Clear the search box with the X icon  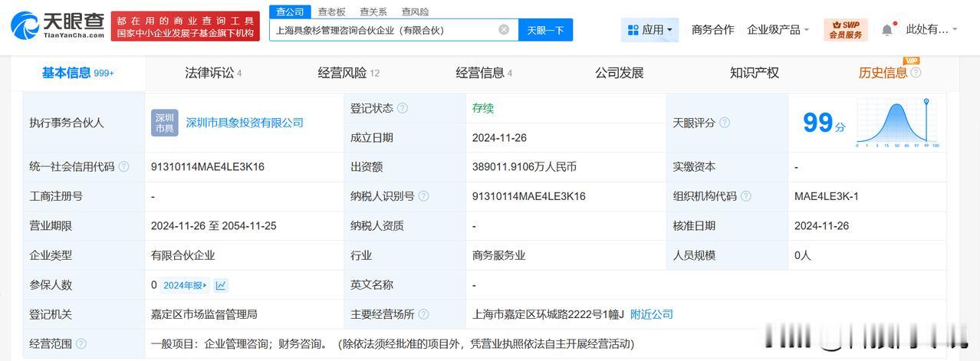504,30
